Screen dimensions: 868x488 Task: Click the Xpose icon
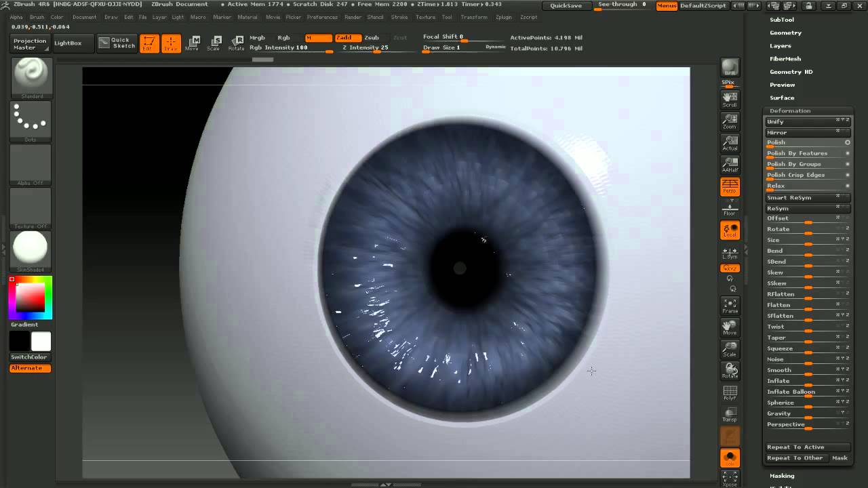pos(730,479)
